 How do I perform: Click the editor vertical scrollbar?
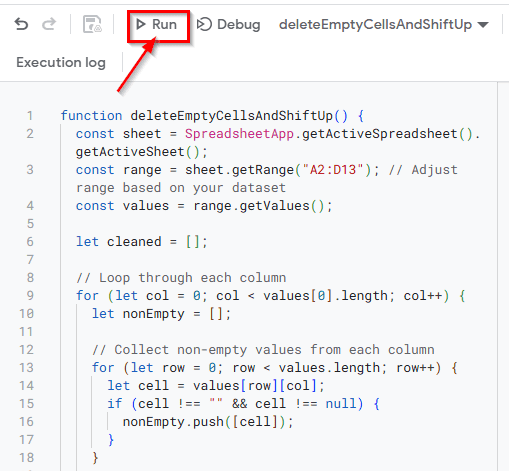(x=503, y=277)
